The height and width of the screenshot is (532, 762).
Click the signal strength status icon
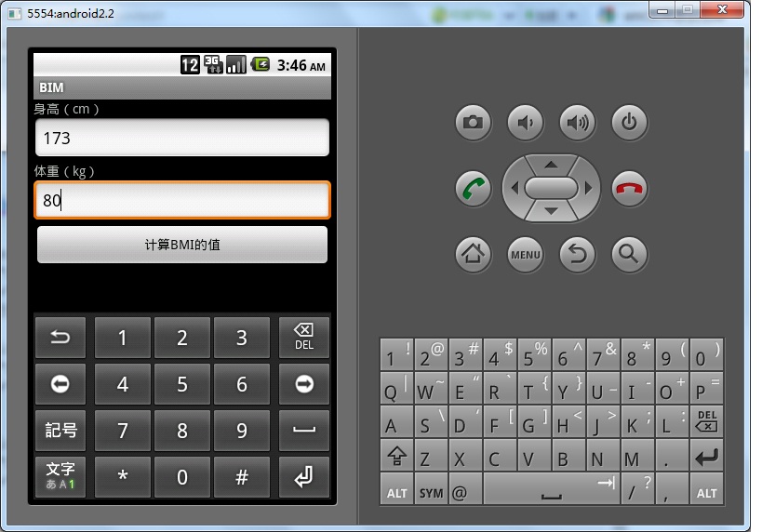tap(236, 64)
